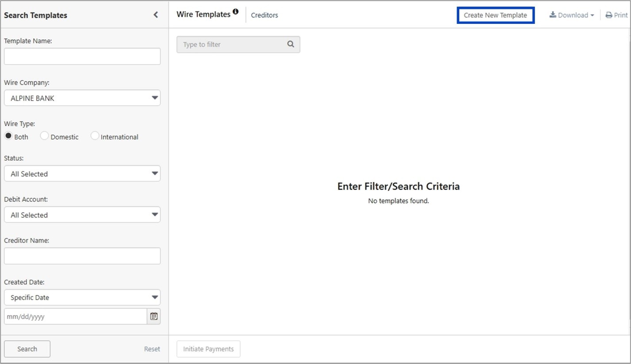Click the Wire Templates info icon

click(235, 12)
